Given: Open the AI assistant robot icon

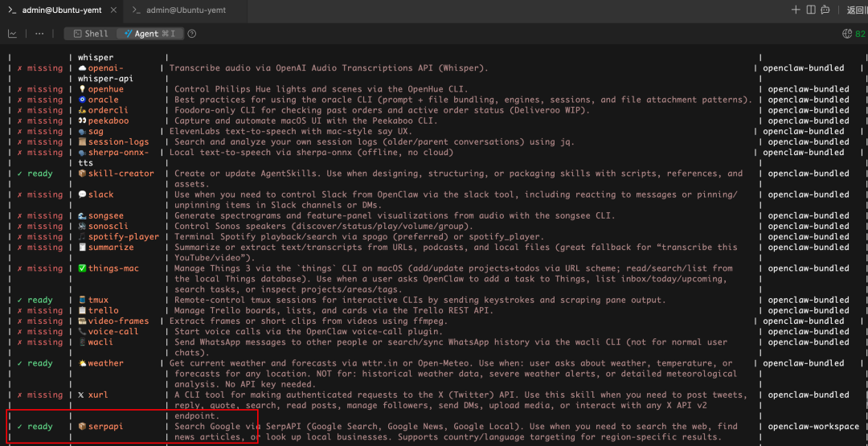Looking at the screenshot, I should [x=827, y=10].
